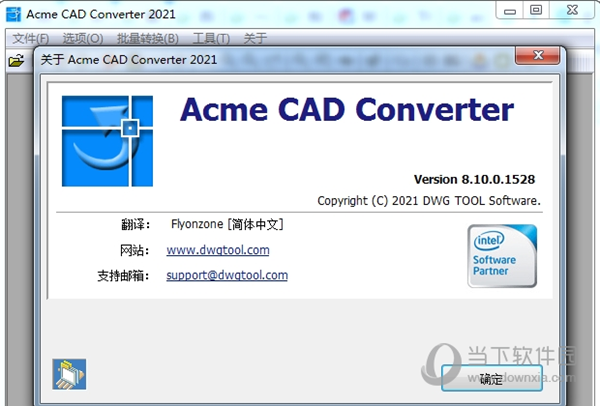The width and height of the screenshot is (600, 406).
Task: Open the 选项(O) menu
Action: 83,39
